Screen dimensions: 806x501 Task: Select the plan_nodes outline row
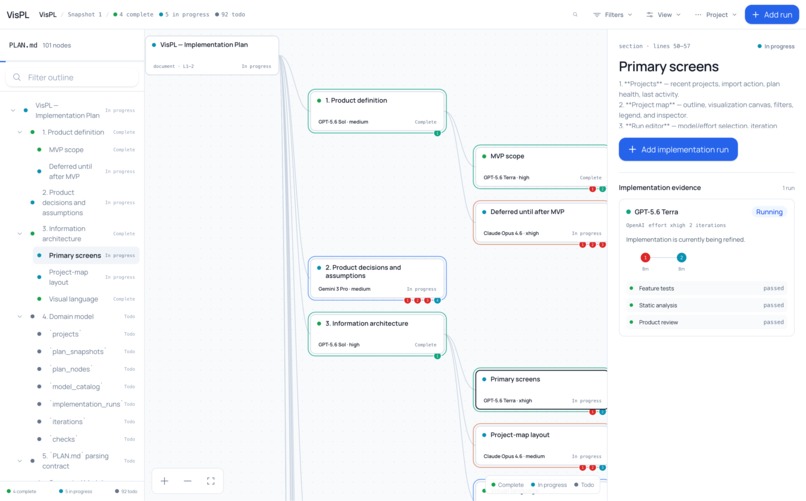pyautogui.click(x=86, y=369)
